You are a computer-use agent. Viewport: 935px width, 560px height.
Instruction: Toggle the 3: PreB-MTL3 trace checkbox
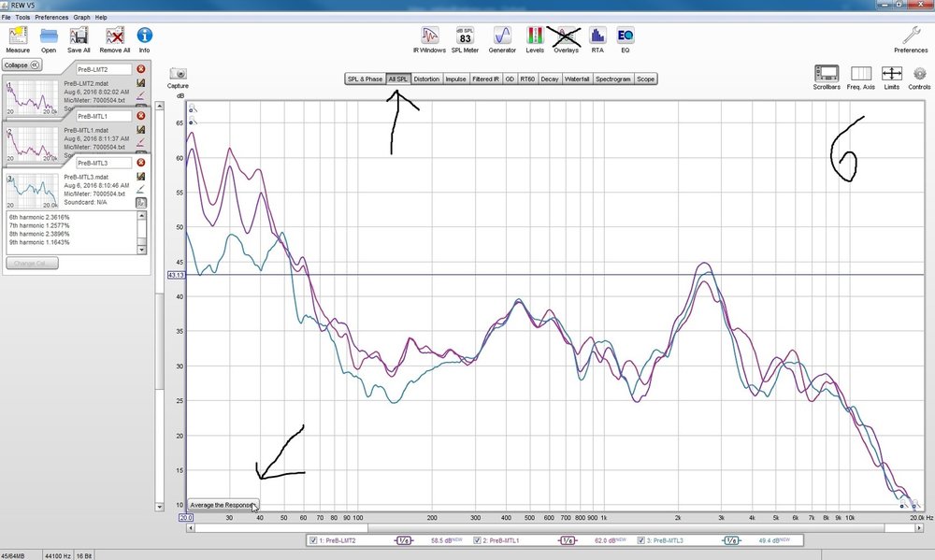(x=641, y=540)
